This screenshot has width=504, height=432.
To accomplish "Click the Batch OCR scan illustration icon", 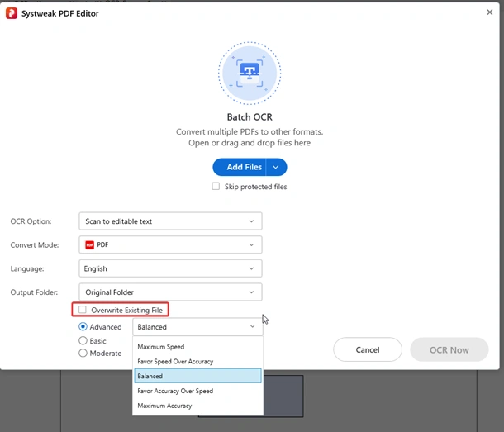I will tap(250, 74).
